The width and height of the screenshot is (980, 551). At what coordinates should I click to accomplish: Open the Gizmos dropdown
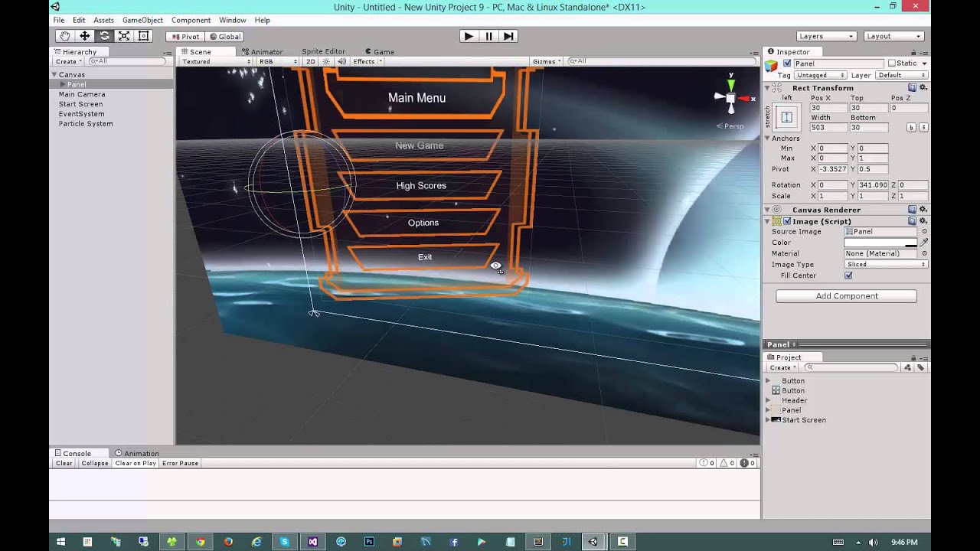547,61
